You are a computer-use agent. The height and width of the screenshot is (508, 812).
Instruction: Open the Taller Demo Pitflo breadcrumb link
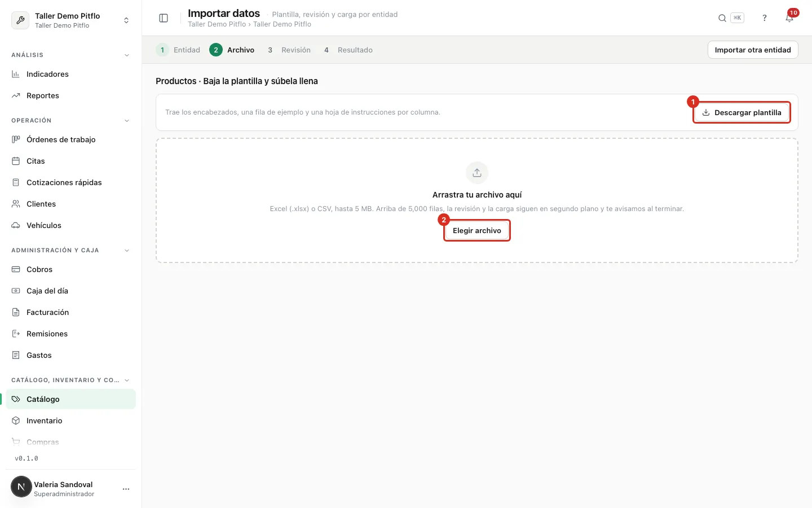(217, 24)
